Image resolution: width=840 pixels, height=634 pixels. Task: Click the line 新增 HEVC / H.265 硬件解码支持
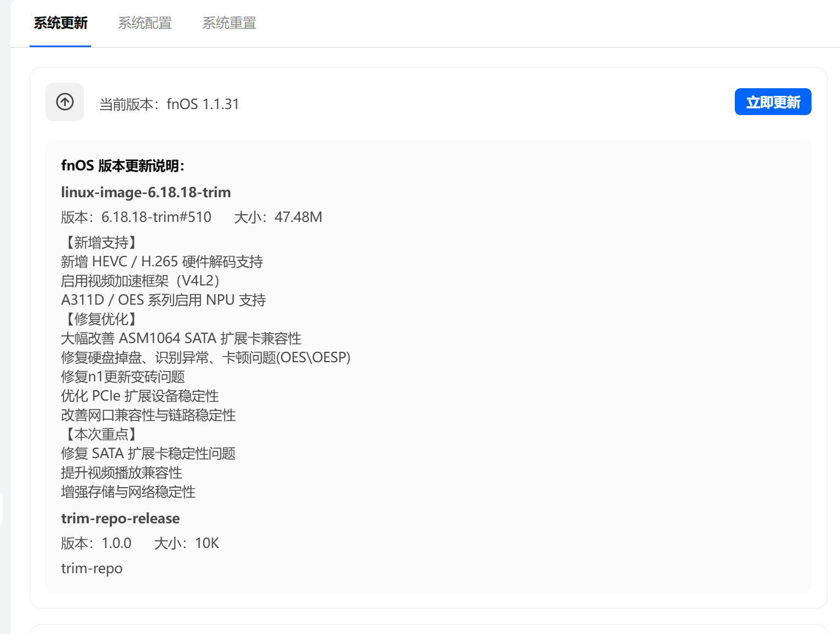pyautogui.click(x=162, y=261)
